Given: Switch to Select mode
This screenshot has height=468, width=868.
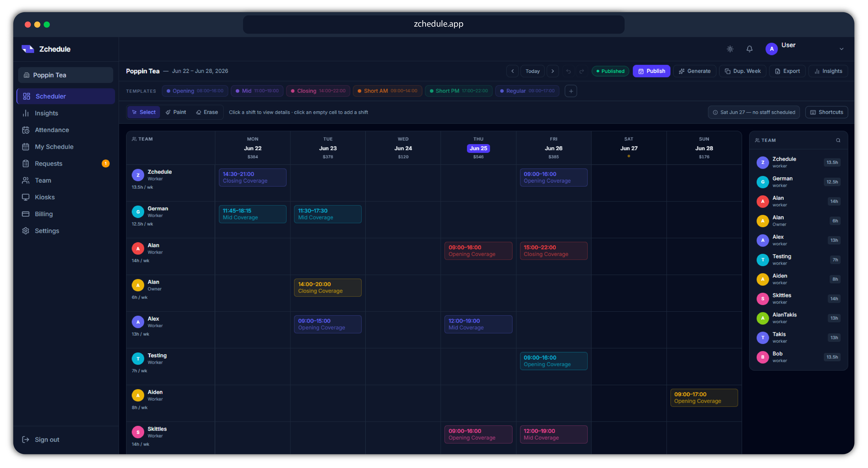Looking at the screenshot, I should 144,112.
